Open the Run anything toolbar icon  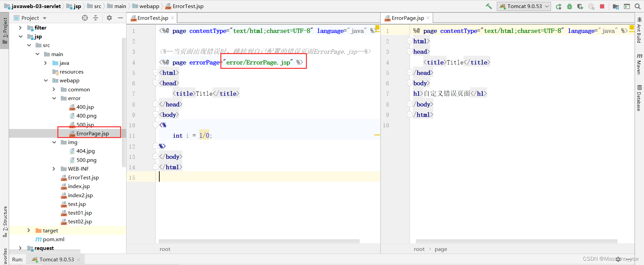[x=627, y=6]
